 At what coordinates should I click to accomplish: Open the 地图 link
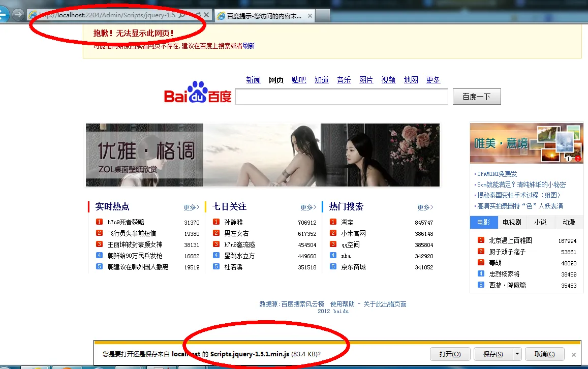point(411,80)
